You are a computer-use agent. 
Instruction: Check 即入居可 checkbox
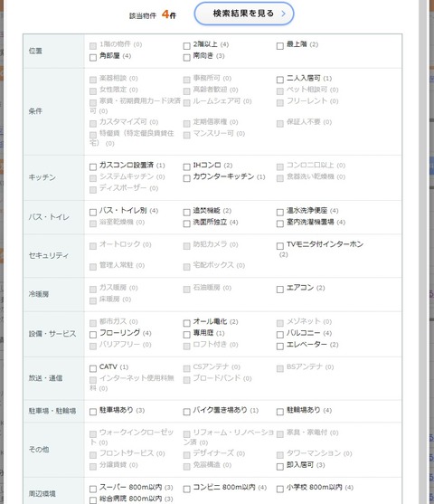click(279, 467)
